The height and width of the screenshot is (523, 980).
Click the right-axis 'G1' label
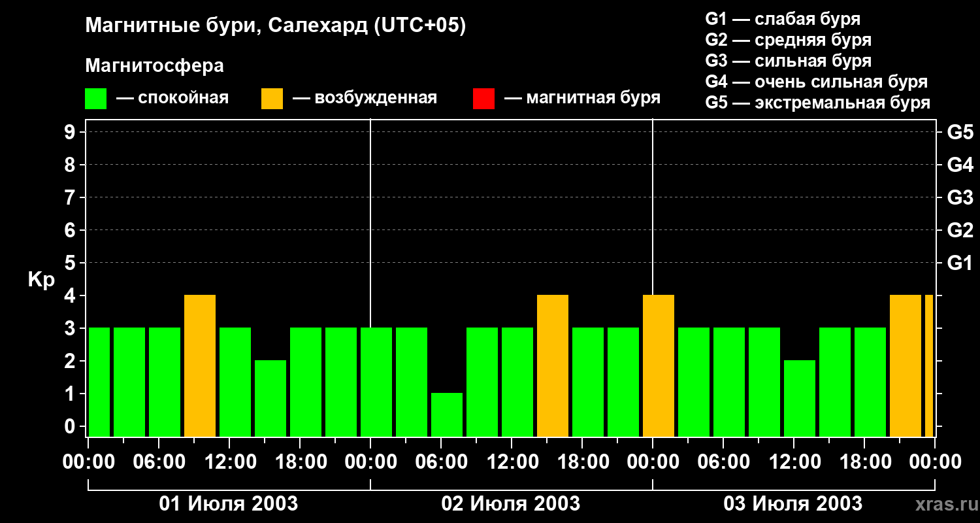click(960, 263)
